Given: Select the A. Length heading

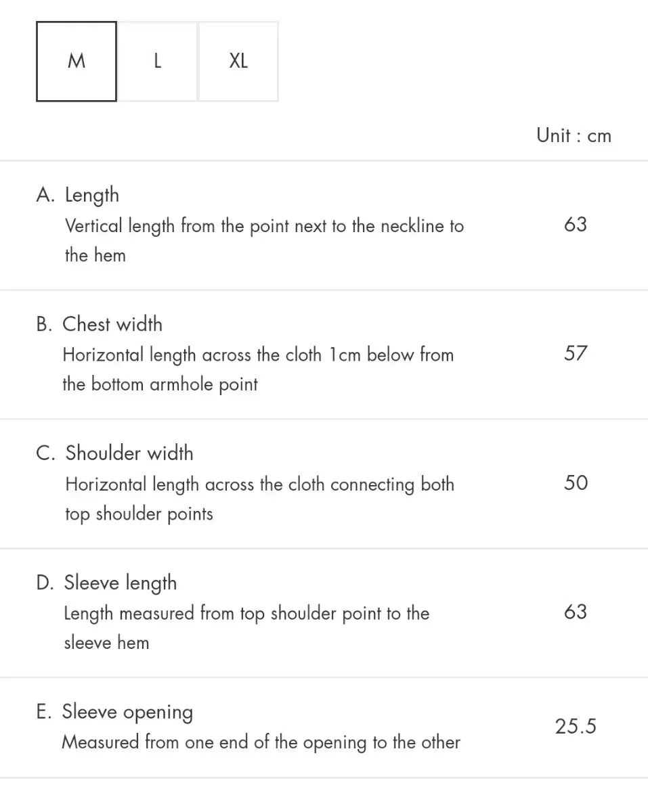Looking at the screenshot, I should 77,195.
